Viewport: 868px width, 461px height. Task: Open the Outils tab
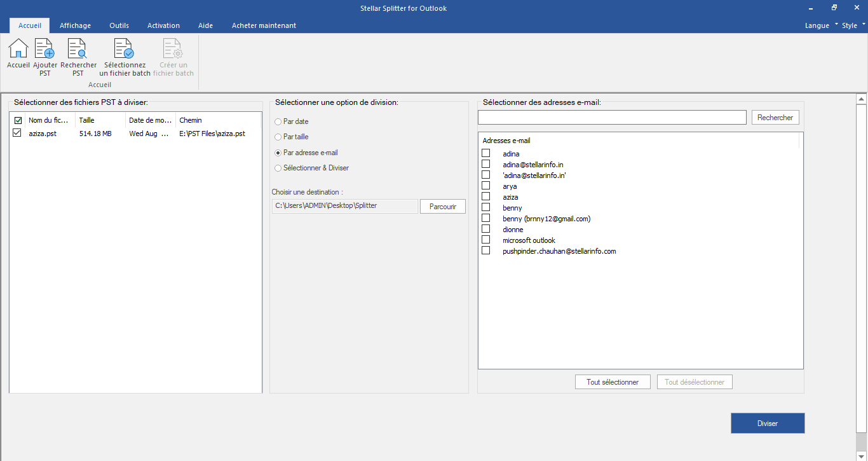click(x=119, y=25)
